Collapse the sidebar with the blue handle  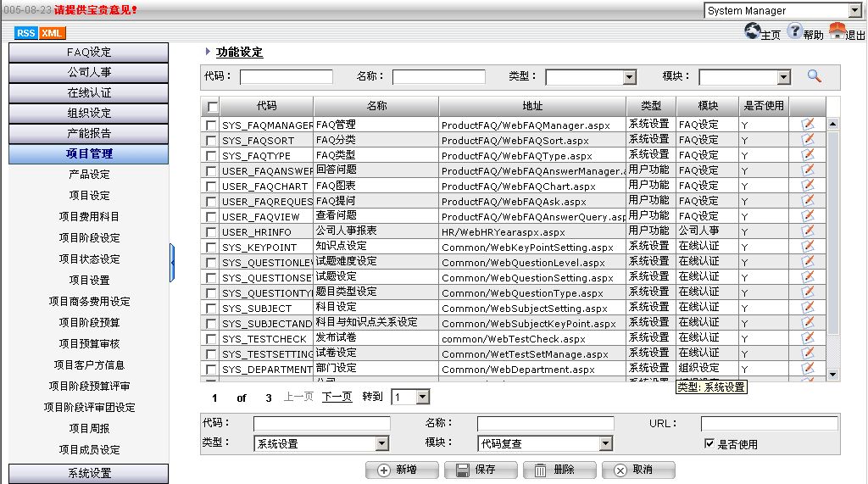(x=172, y=263)
